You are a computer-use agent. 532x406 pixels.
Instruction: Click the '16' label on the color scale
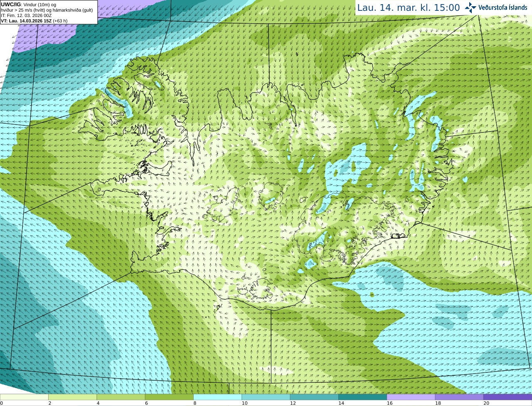pyautogui.click(x=389, y=403)
